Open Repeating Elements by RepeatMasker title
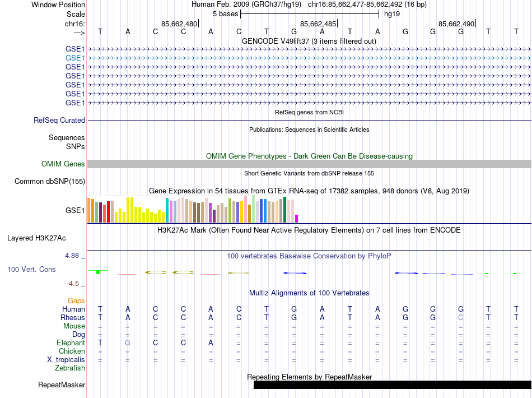This screenshot has height=398, width=532. point(309,377)
